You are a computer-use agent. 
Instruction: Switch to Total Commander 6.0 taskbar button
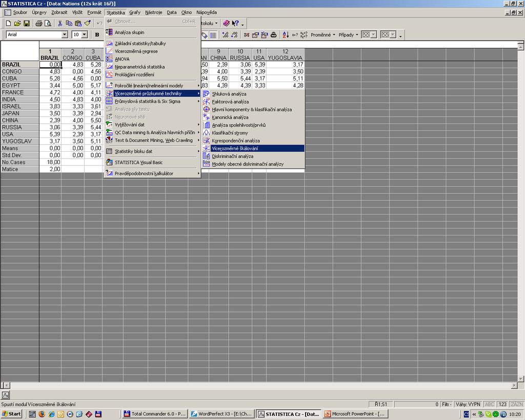[x=155, y=414]
